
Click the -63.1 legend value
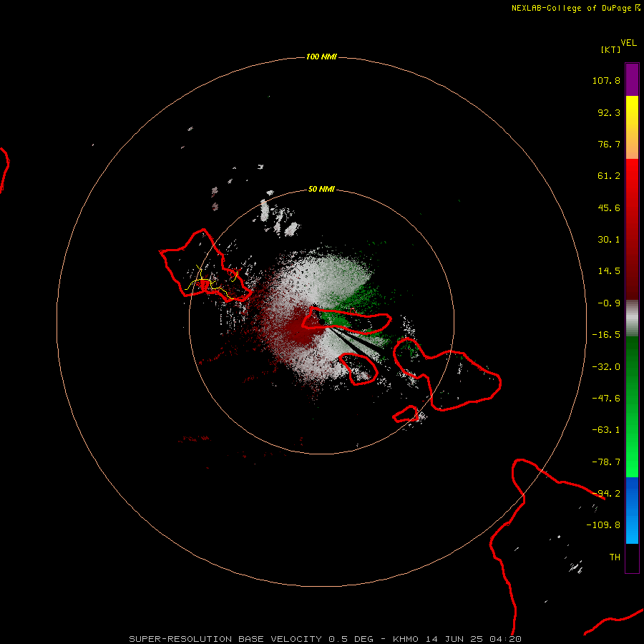[x=606, y=430]
